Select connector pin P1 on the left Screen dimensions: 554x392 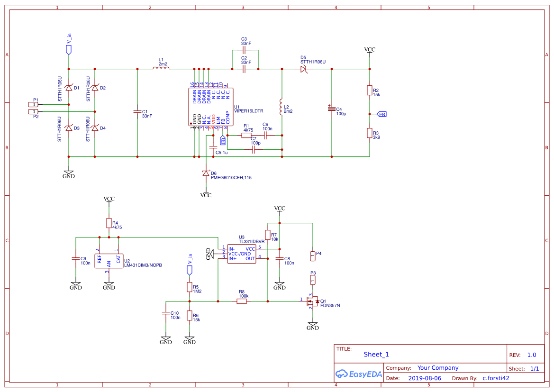point(33,104)
